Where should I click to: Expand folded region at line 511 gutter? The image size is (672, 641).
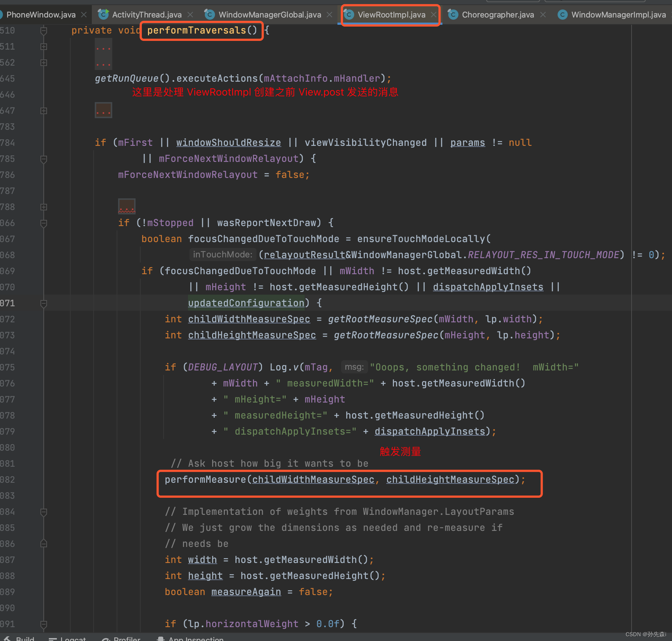tap(44, 47)
